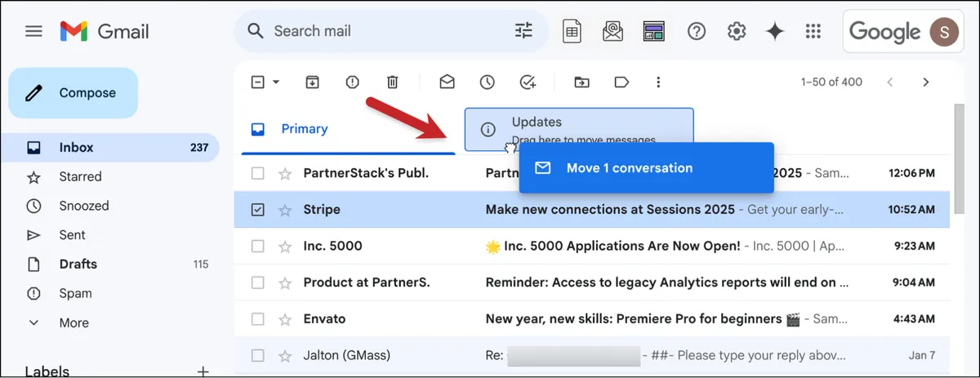This screenshot has height=378, width=980.
Task: Select the Envato email checkbox
Action: pos(257,318)
